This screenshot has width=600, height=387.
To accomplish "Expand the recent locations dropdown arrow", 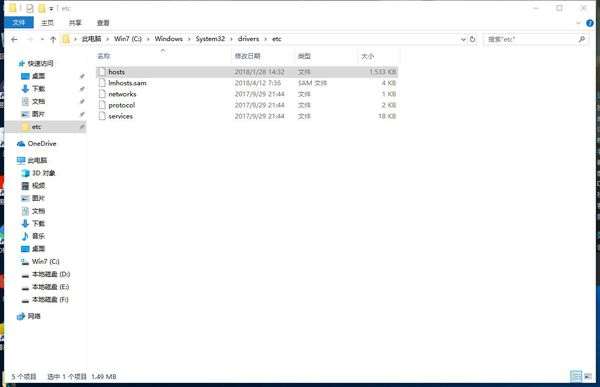I will (42, 39).
